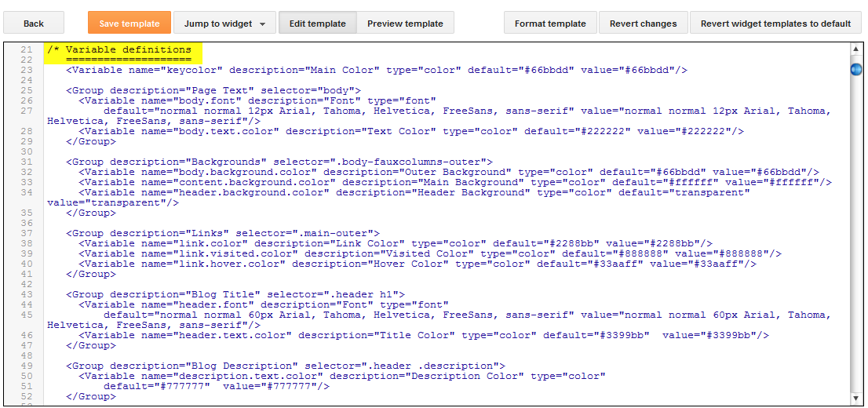Click the 'Blog Title' group line
Image resolution: width=868 pixels, height=408 pixels.
click(235, 294)
